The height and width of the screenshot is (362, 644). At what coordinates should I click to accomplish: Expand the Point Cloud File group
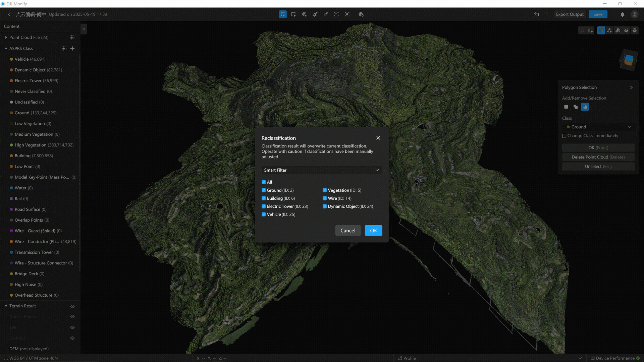coord(6,38)
